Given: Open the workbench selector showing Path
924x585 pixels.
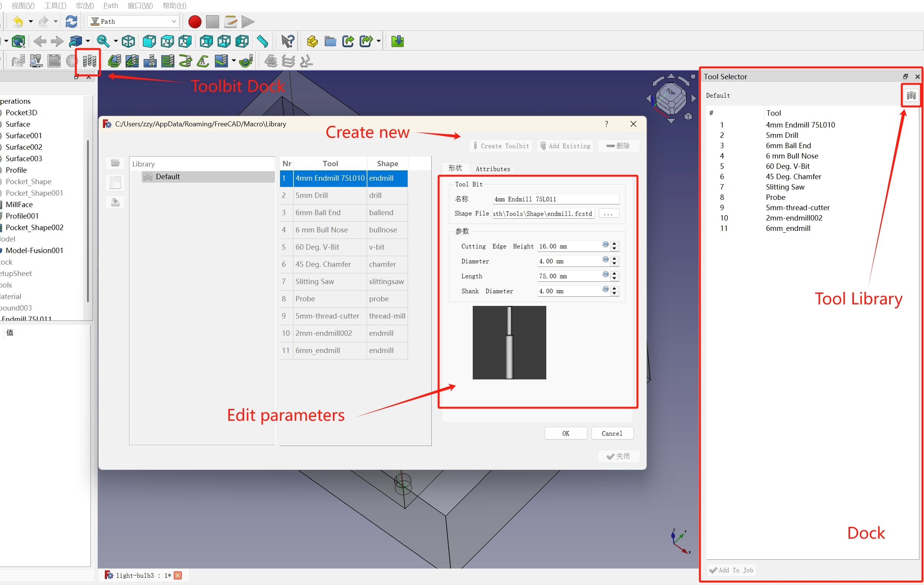Looking at the screenshot, I should [133, 21].
